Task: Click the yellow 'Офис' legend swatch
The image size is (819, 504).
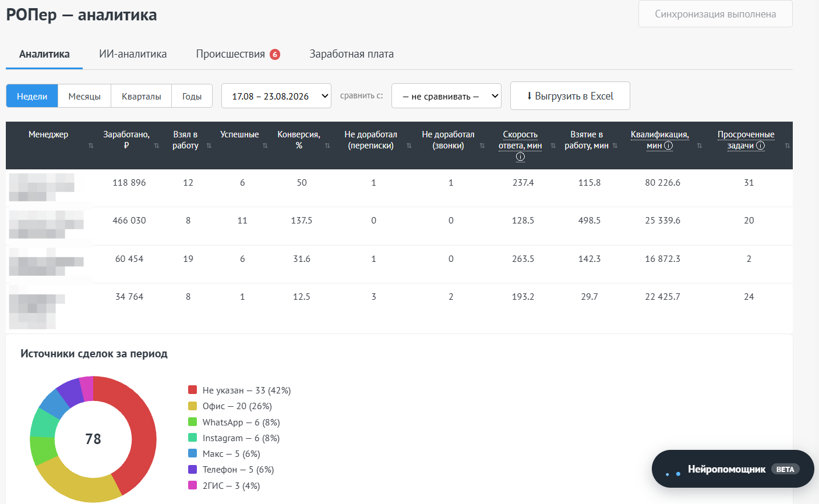Action: [193, 406]
